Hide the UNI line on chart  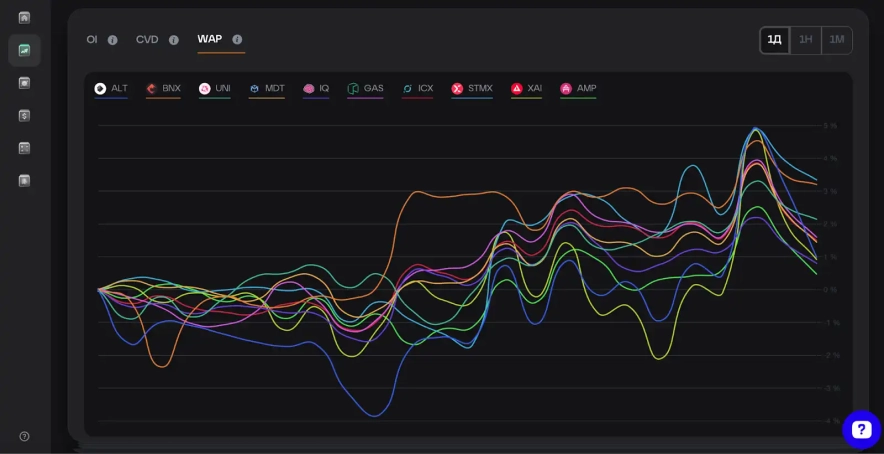coord(215,89)
